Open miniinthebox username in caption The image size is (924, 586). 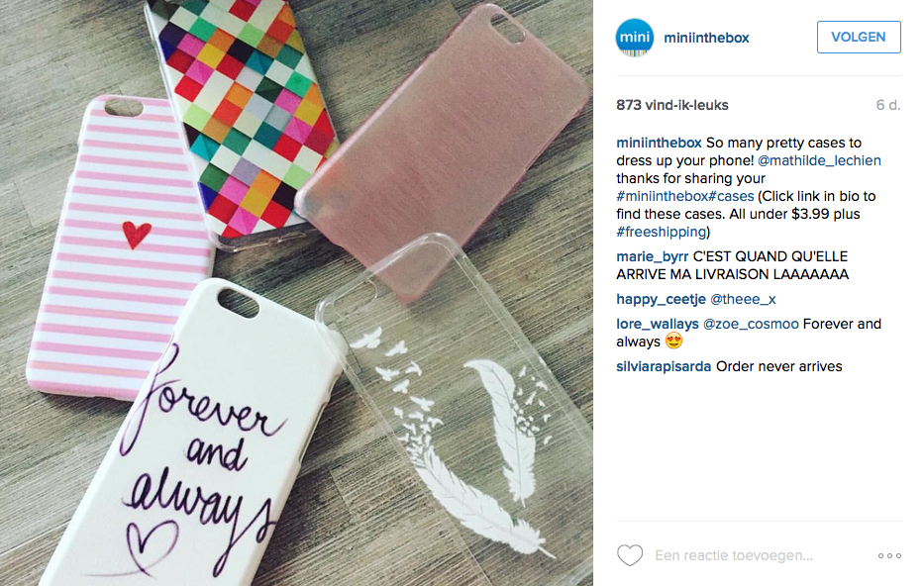tap(659, 144)
